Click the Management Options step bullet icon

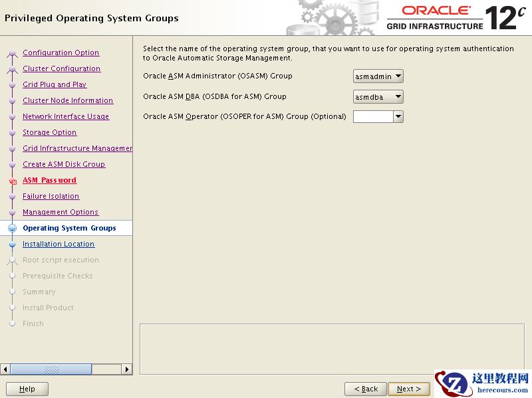12,212
